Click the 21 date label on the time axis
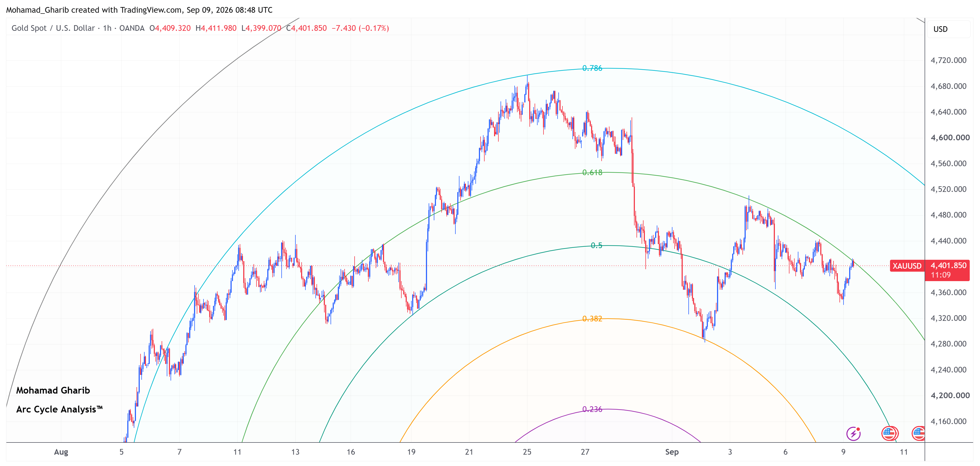This screenshot has height=466, width=980. click(x=469, y=452)
